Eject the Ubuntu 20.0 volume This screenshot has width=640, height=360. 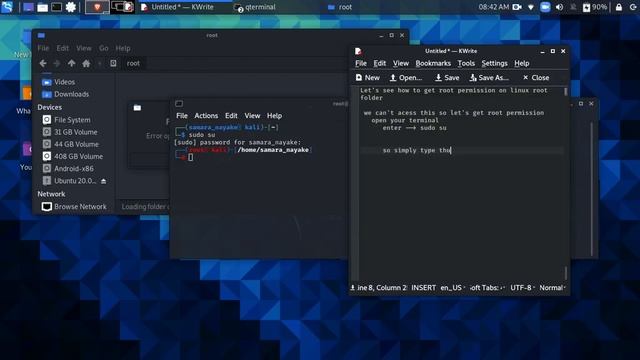pos(104,181)
